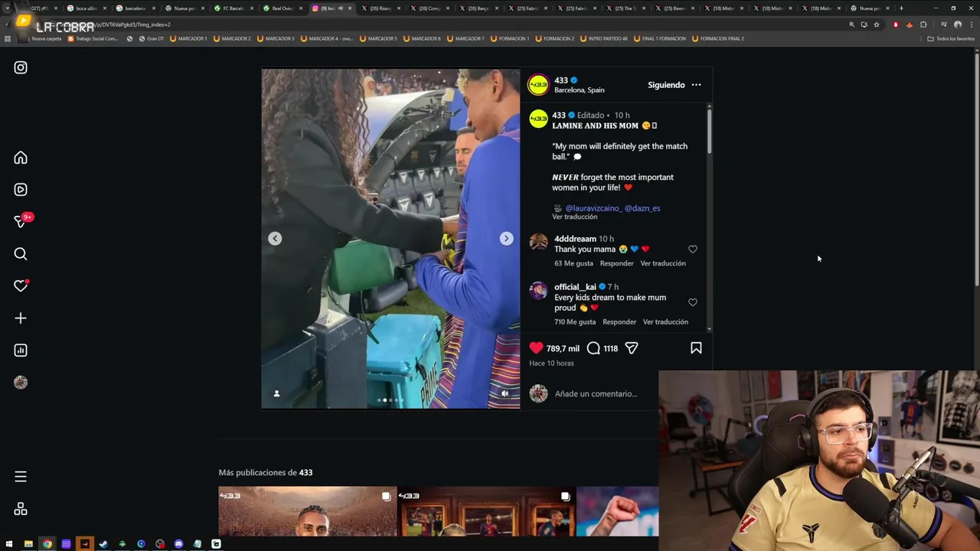Open Search in the Instagram sidebar
The image size is (980, 551).
(21, 254)
